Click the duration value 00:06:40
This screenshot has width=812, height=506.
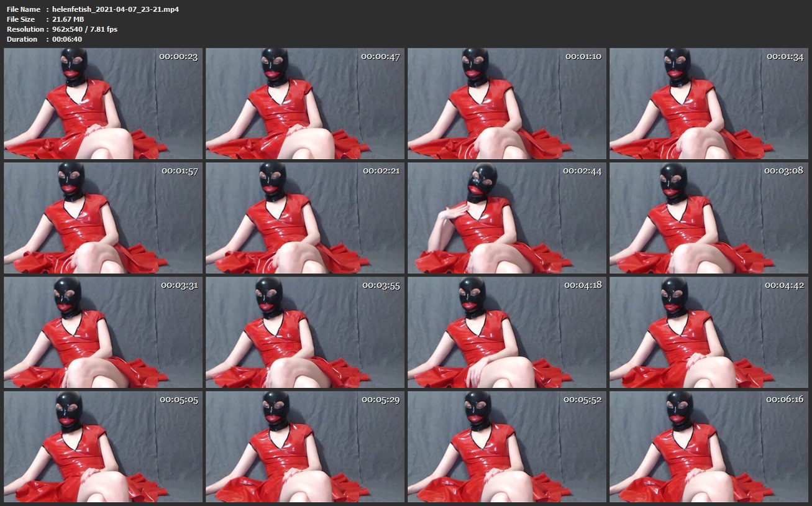[x=67, y=39]
